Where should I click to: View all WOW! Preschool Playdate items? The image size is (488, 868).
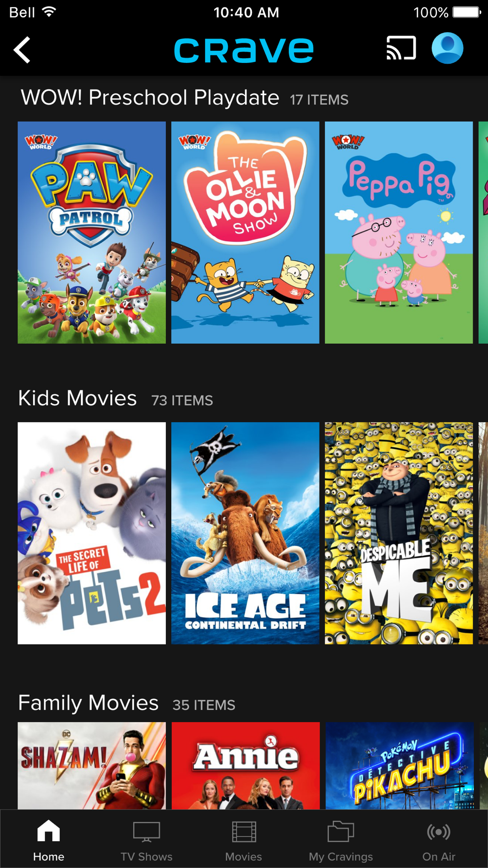pos(319,100)
